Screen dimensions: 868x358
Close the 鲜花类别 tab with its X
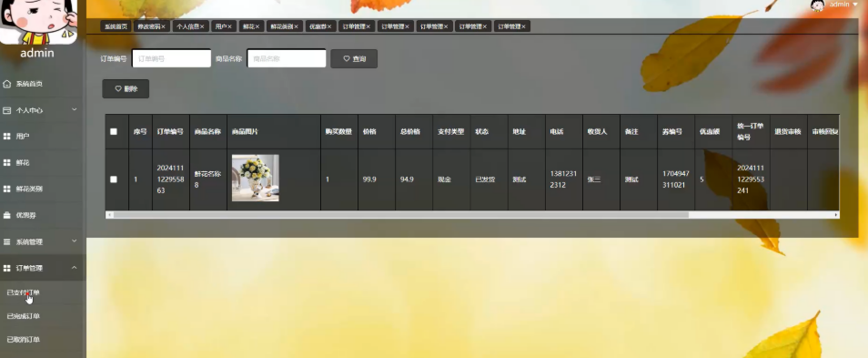tap(297, 26)
